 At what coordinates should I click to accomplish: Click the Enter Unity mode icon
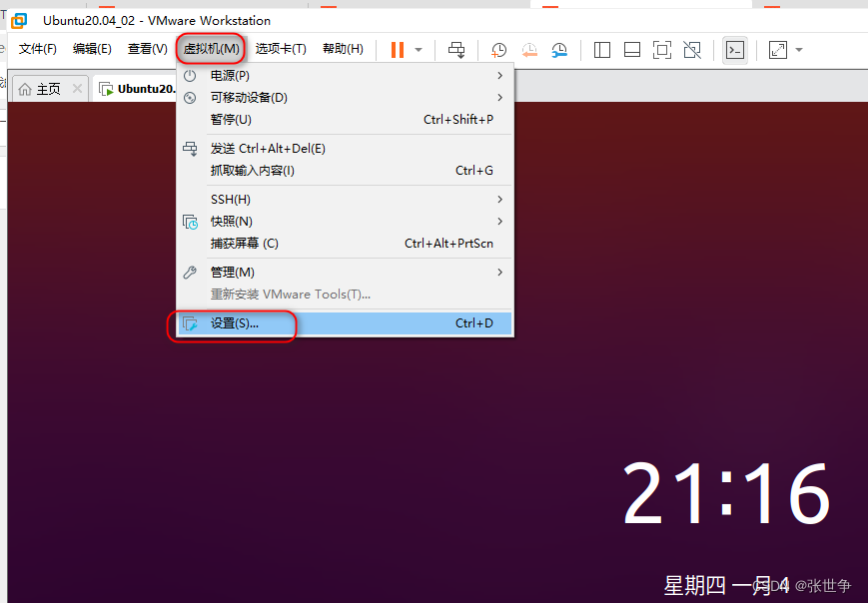pyautogui.click(x=693, y=50)
